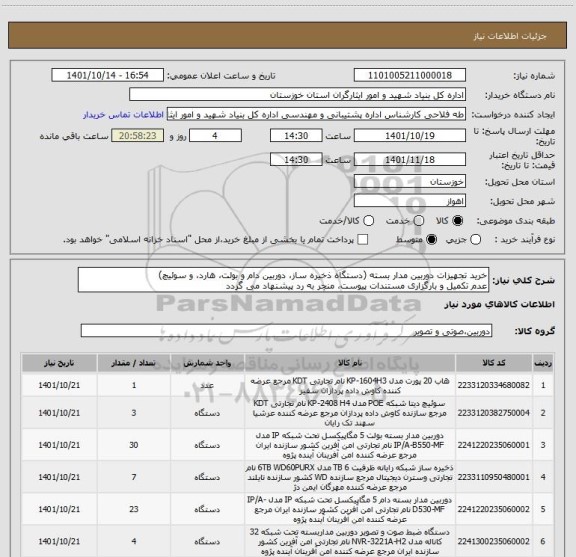576x557 pixels.
Task: Click the response deadline time field 14:30
Action: pyautogui.click(x=296, y=136)
